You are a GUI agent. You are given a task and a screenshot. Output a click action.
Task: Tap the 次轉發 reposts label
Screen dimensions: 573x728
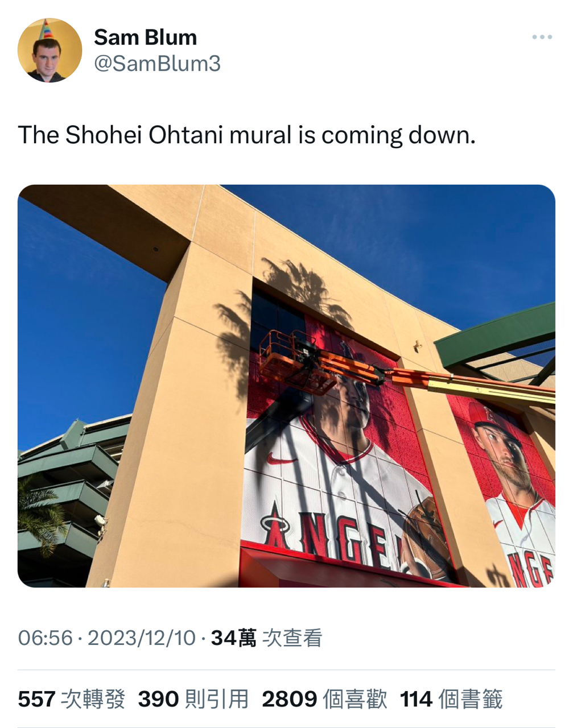[93, 699]
